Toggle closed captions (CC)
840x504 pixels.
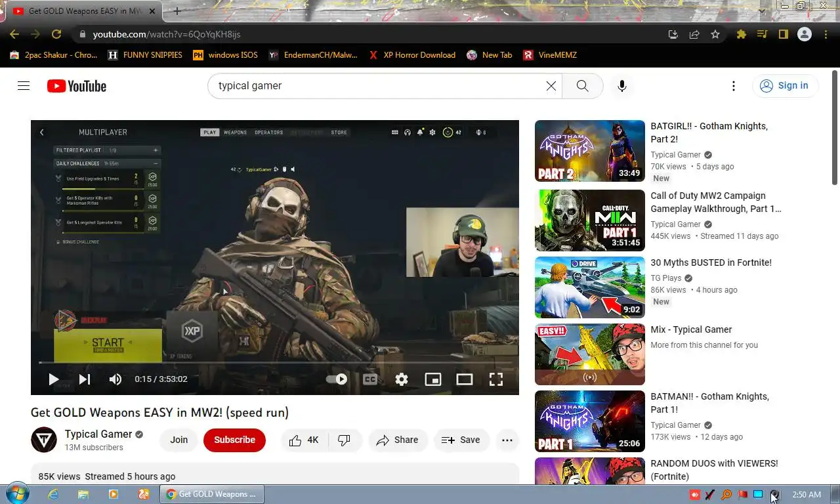point(370,379)
